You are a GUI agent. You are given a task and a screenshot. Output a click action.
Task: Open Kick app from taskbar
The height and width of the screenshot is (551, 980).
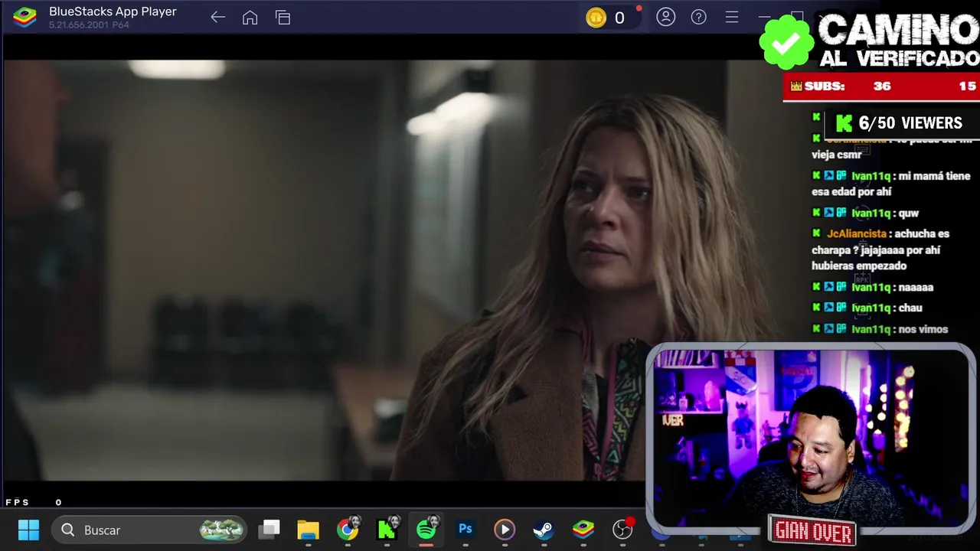(x=387, y=530)
